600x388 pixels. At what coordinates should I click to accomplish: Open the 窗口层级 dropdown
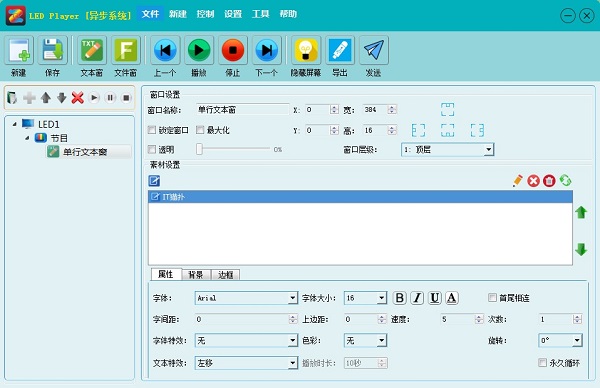pyautogui.click(x=448, y=150)
